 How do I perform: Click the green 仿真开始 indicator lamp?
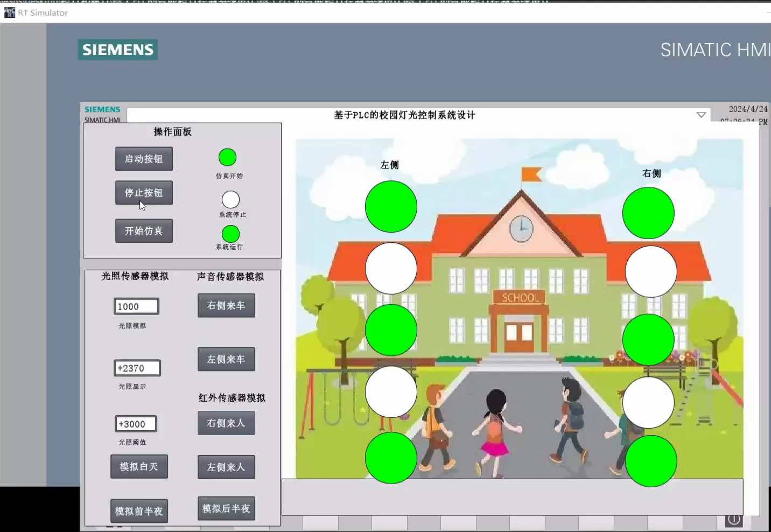pyautogui.click(x=227, y=157)
